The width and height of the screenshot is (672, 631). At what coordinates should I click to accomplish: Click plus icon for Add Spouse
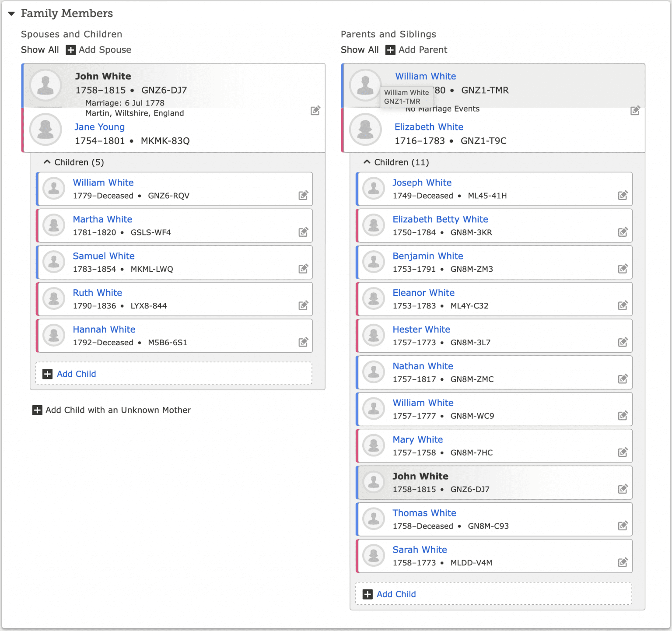click(70, 50)
